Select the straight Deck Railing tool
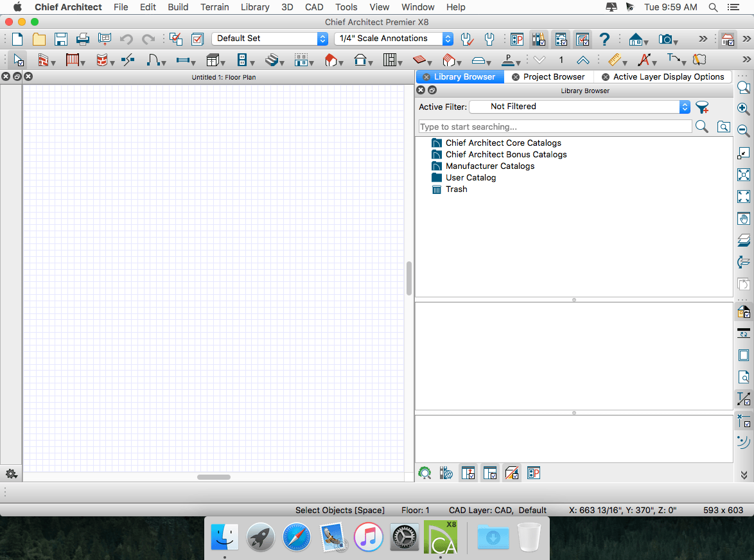The height and width of the screenshot is (560, 754). [72, 60]
